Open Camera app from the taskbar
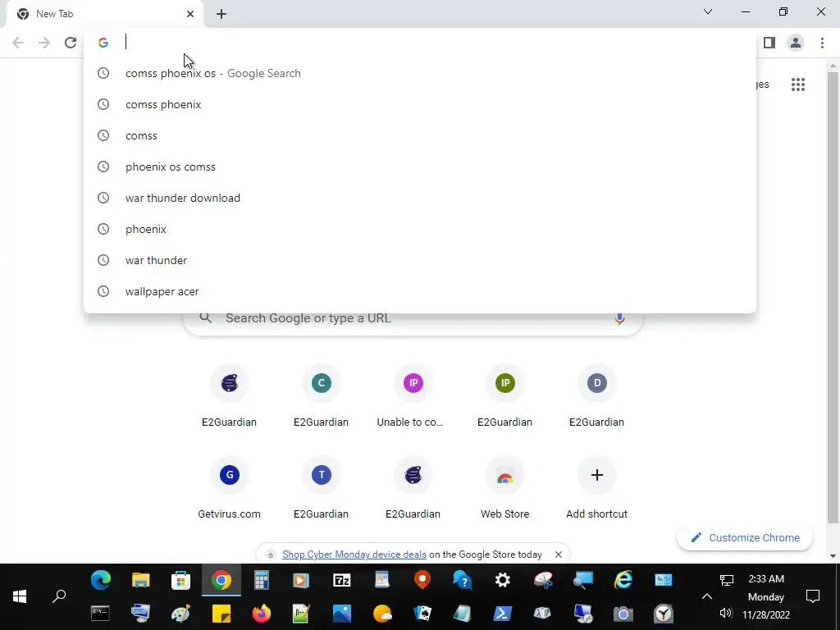 coord(623,614)
